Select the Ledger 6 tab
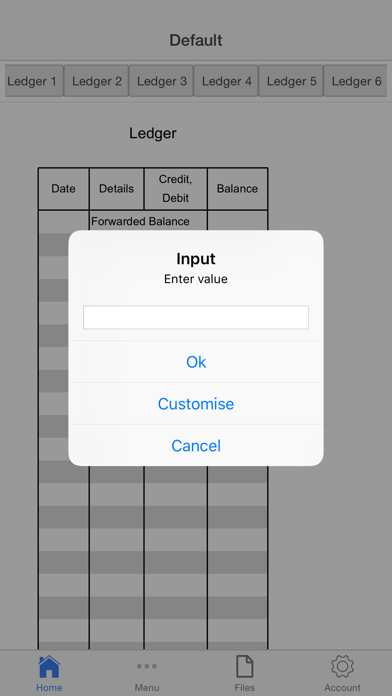The width and height of the screenshot is (392, 696). click(x=355, y=81)
